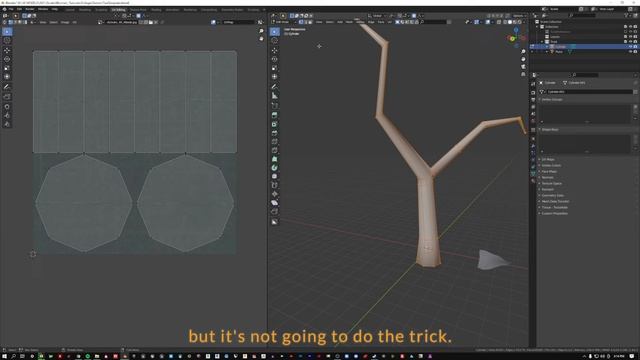Image resolution: width=640 pixels, height=360 pixels.
Task: Open the Render properties tab
Action: click(533, 92)
